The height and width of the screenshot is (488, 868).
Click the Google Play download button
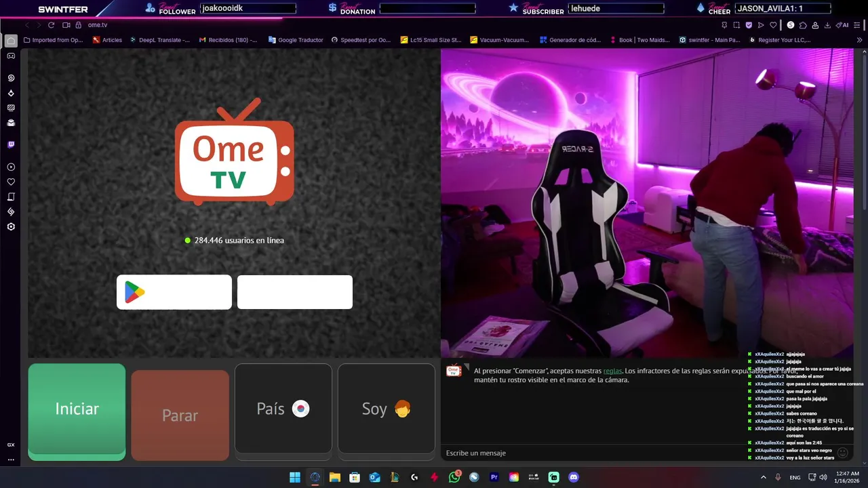pos(174,292)
